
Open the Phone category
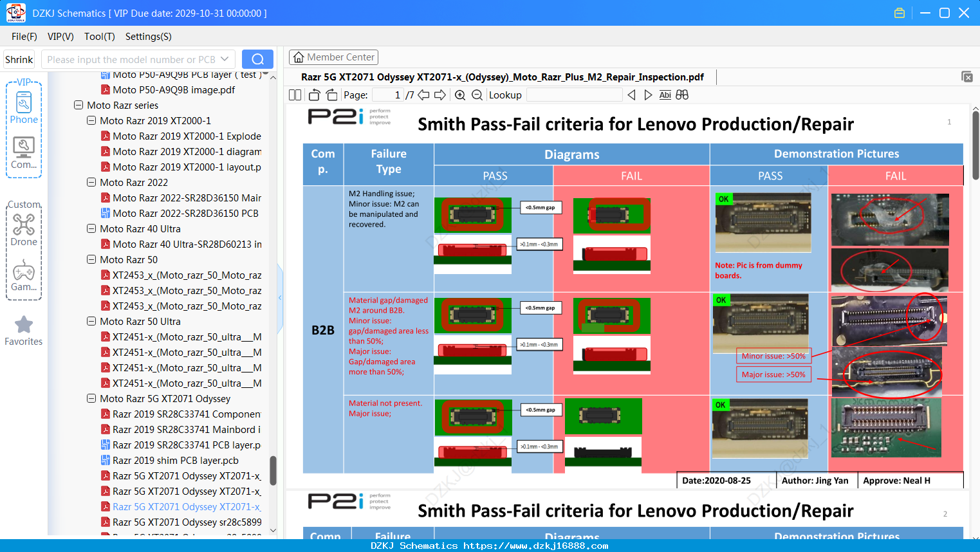pyautogui.click(x=24, y=107)
